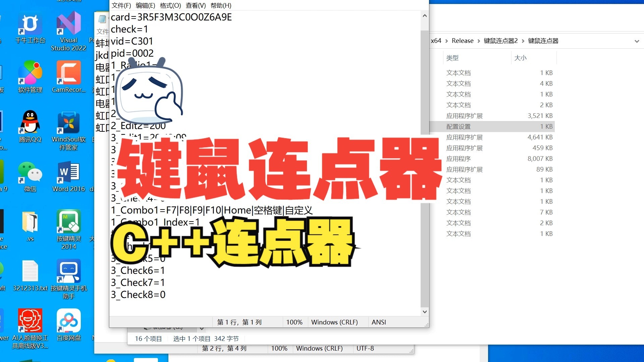Launch 腾讯QQ from the desktop
The height and width of the screenshot is (362, 644).
pos(30,127)
